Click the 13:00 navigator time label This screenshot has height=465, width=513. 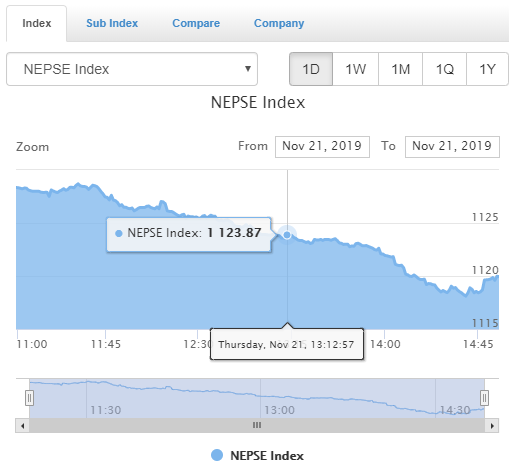[x=279, y=410]
